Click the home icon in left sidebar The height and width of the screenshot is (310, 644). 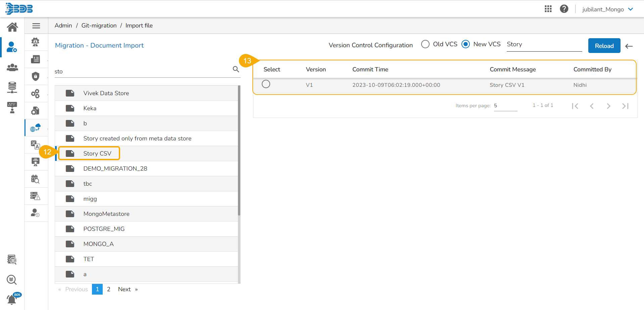(12, 27)
